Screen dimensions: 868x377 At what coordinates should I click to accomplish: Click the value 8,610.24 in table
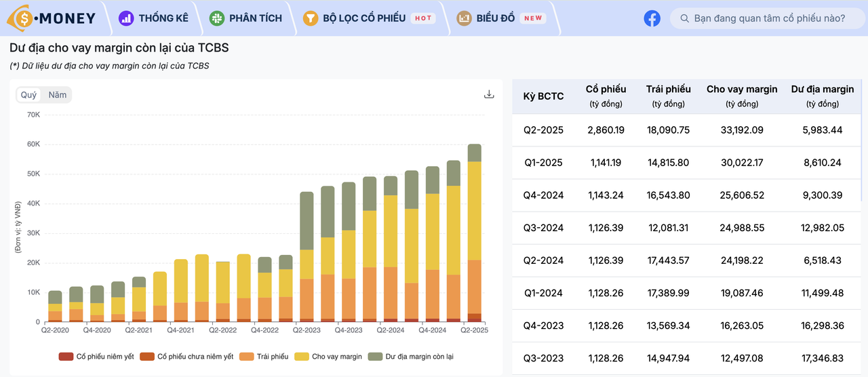pos(823,163)
